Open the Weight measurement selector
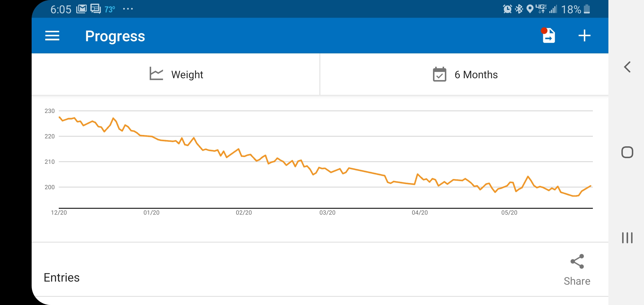 (x=175, y=74)
